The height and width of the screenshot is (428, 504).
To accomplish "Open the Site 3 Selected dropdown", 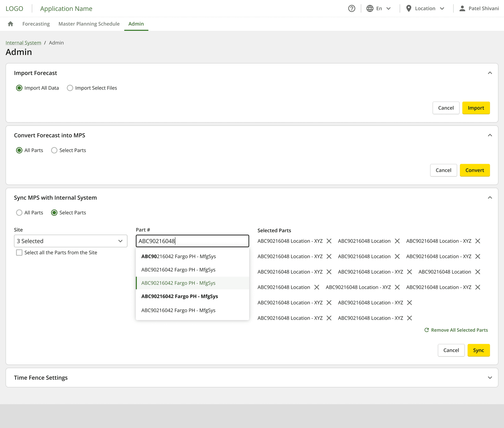I will [70, 241].
